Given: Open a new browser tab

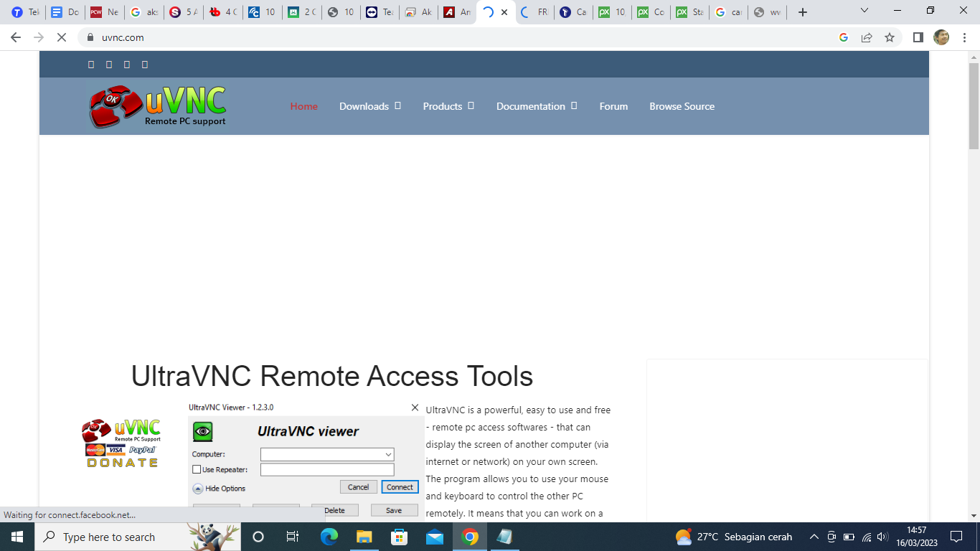Looking at the screenshot, I should click(803, 12).
